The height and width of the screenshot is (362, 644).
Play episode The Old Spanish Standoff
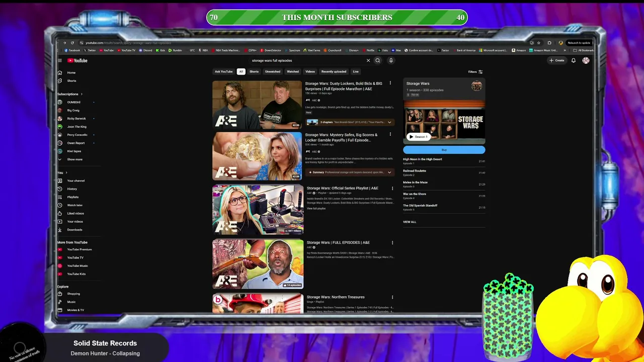click(x=420, y=206)
